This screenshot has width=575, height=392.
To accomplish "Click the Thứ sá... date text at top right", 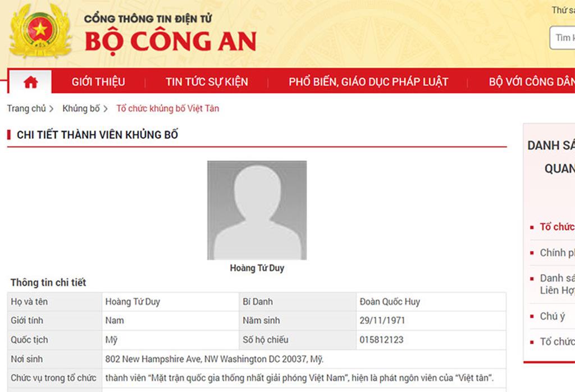I will (x=563, y=10).
